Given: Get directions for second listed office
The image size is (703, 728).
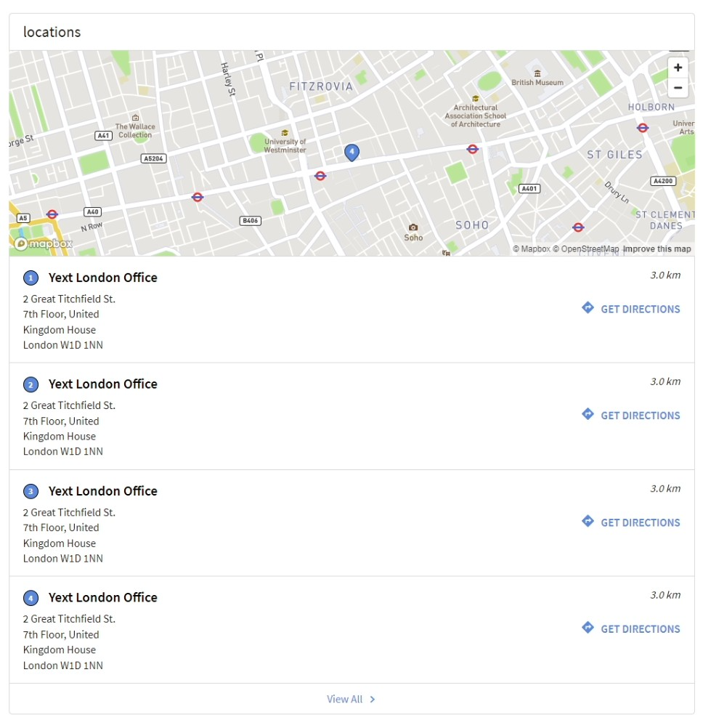Looking at the screenshot, I should 630,415.
